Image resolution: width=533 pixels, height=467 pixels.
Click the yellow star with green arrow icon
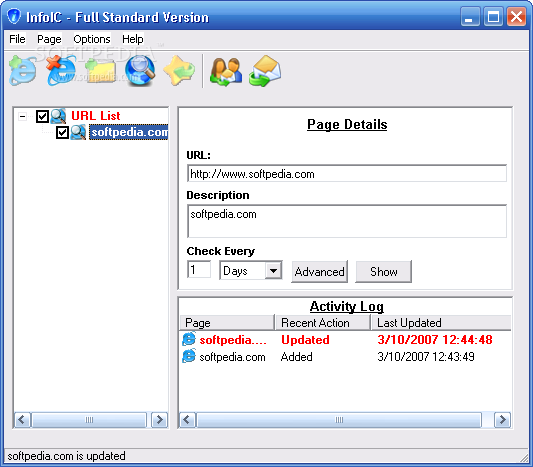[179, 70]
